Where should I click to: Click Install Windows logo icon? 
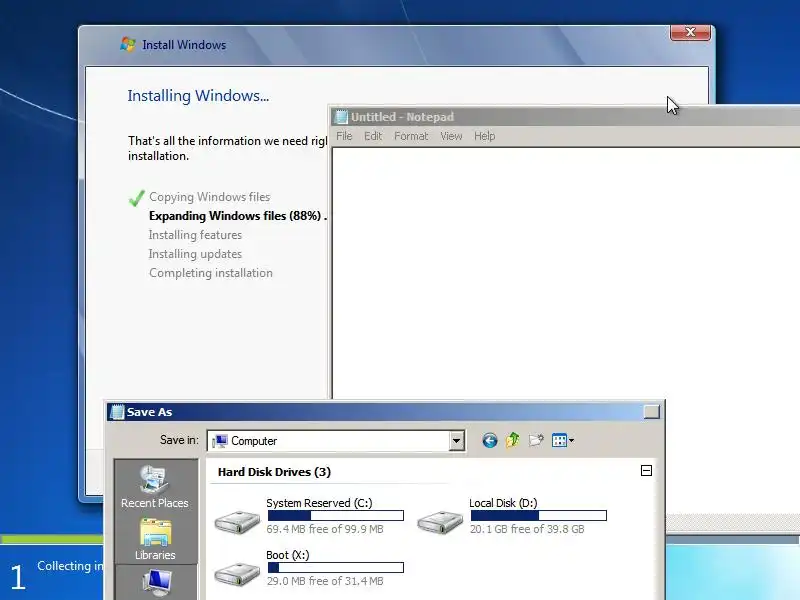pyautogui.click(x=128, y=44)
